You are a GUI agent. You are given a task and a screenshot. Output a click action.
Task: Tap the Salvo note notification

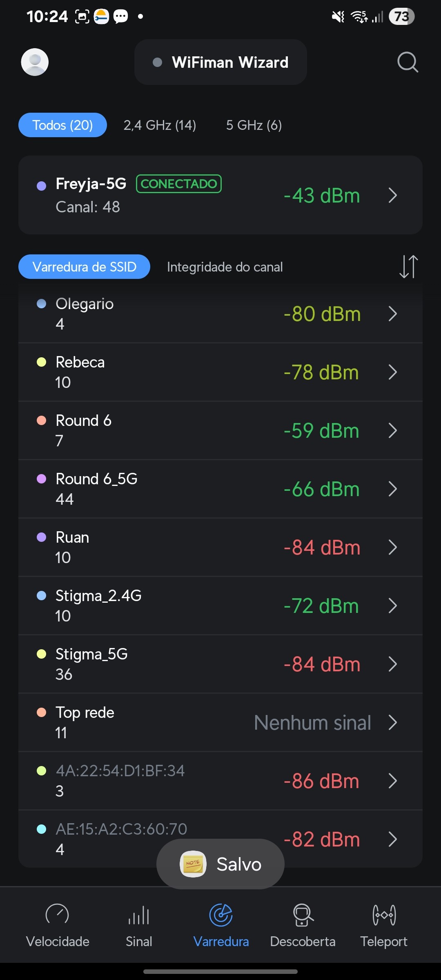(x=220, y=864)
